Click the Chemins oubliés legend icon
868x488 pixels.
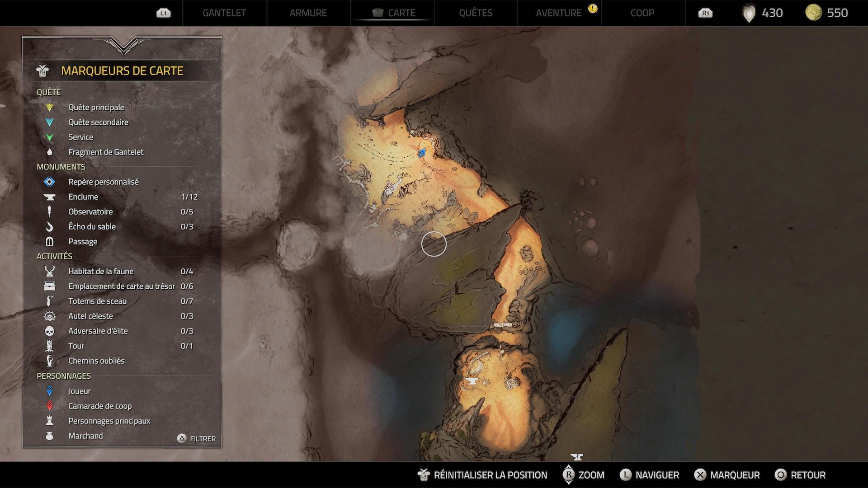pyautogui.click(x=50, y=361)
